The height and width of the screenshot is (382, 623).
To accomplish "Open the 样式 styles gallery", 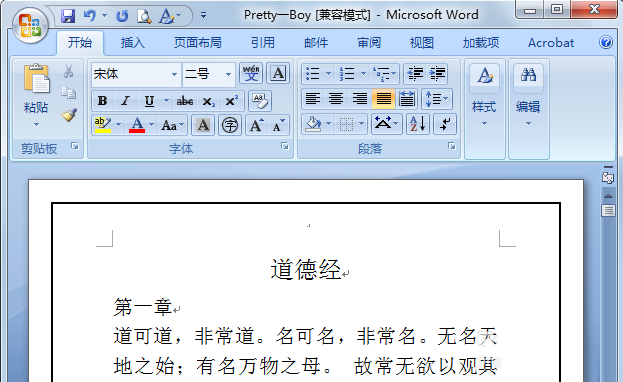I will click(x=484, y=95).
